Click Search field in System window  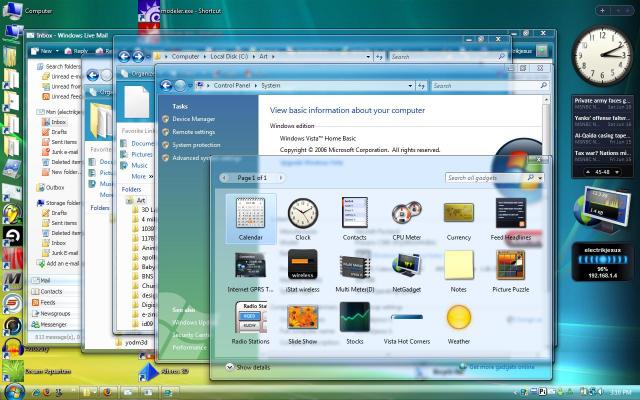(x=490, y=86)
